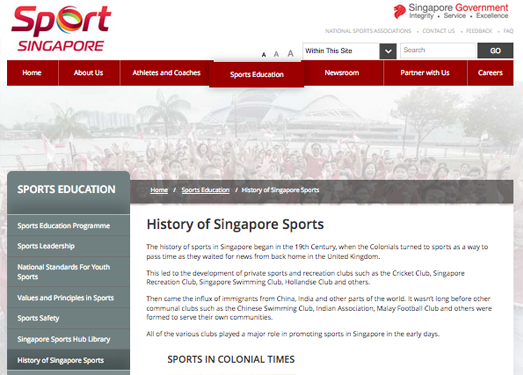The width and height of the screenshot is (523, 375).
Task: Open the About Us menu
Action: [89, 73]
